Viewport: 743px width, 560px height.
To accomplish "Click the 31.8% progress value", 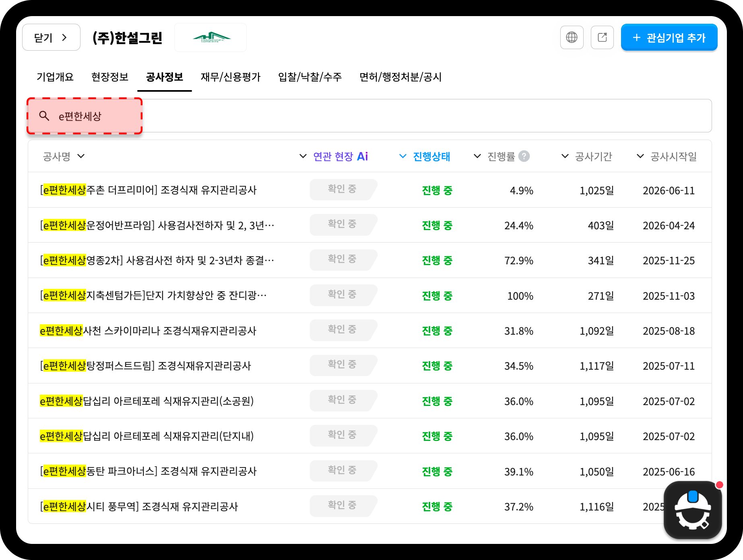I will [519, 331].
